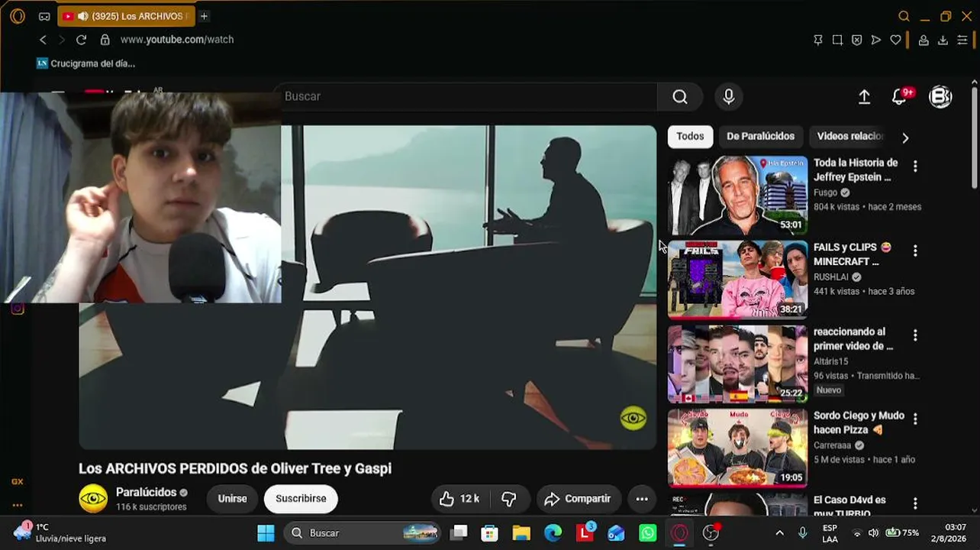Take a page snapshot from toolbar
980x550 pixels.
[x=837, y=40]
